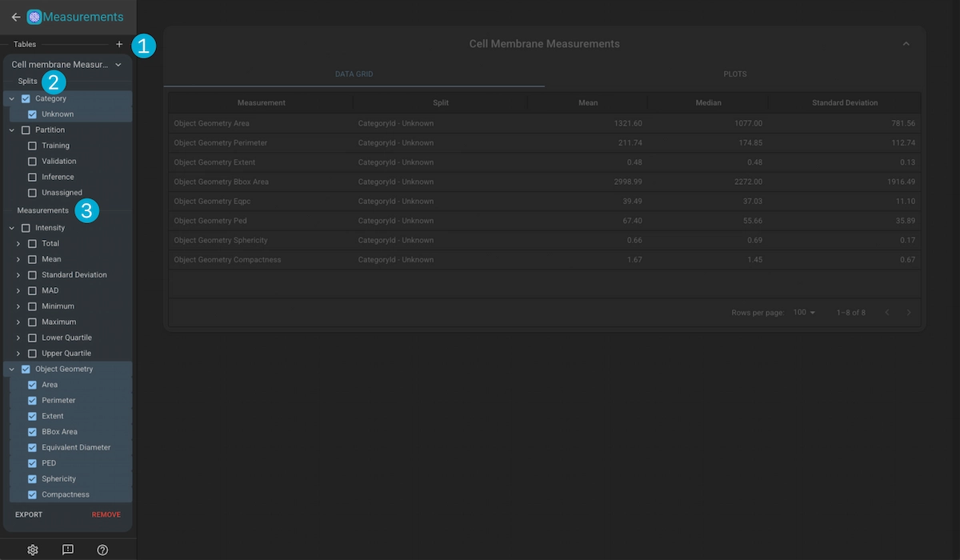
Task: Click the red Remove button
Action: (x=106, y=514)
